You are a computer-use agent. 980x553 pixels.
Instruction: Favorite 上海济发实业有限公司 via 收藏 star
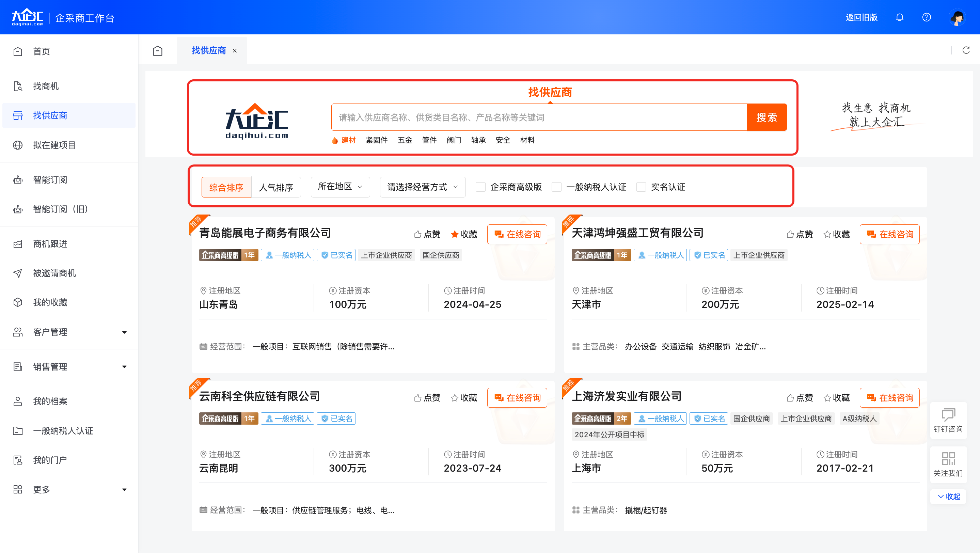836,398
